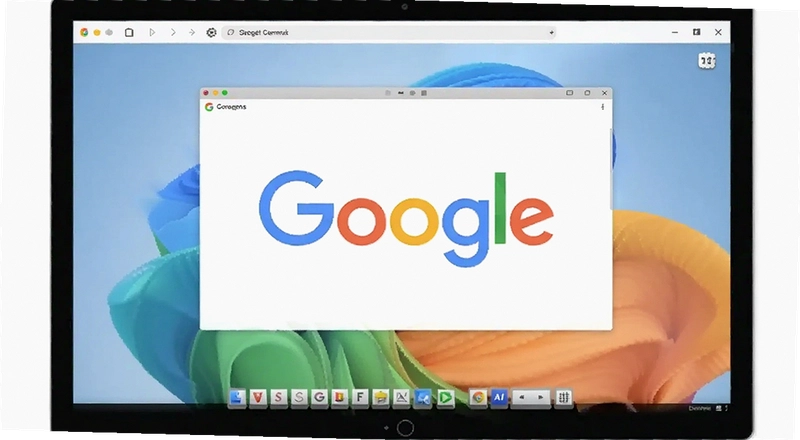Launch the red V app from dock

pos(258,397)
